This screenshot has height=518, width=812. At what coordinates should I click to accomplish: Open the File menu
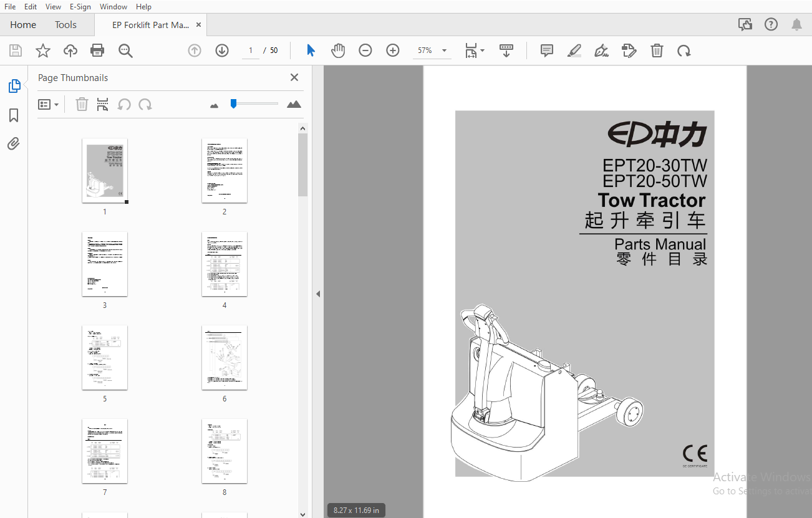pos(10,6)
